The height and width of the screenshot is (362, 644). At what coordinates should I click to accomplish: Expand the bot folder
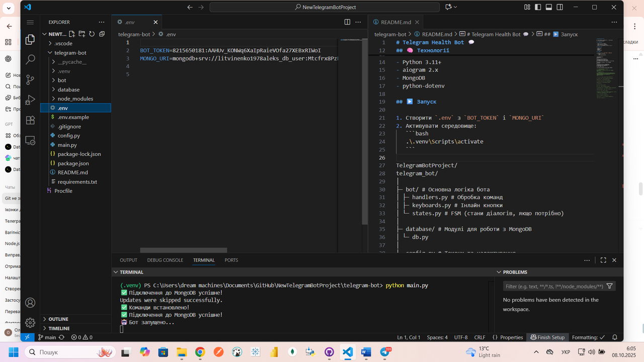[x=75, y=80]
